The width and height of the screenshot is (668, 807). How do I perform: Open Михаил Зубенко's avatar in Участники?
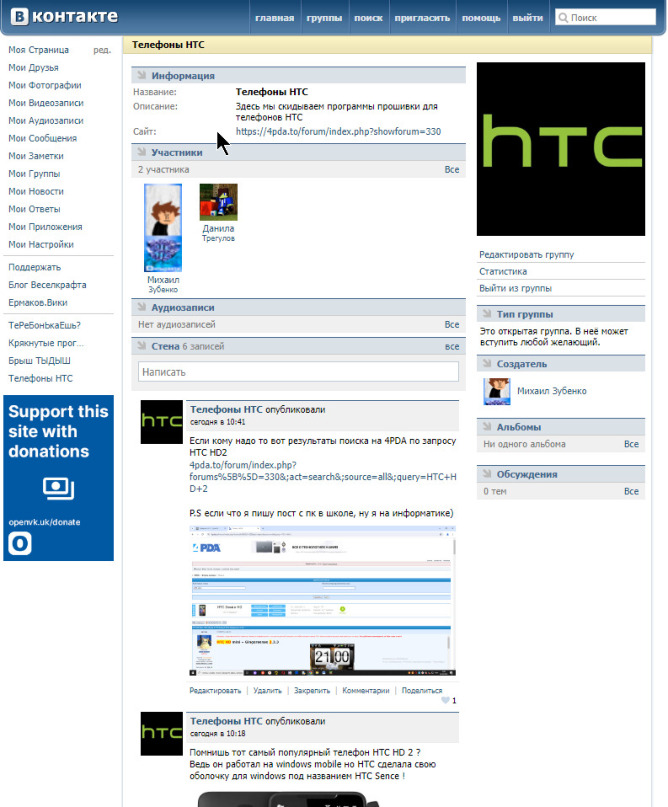163,227
